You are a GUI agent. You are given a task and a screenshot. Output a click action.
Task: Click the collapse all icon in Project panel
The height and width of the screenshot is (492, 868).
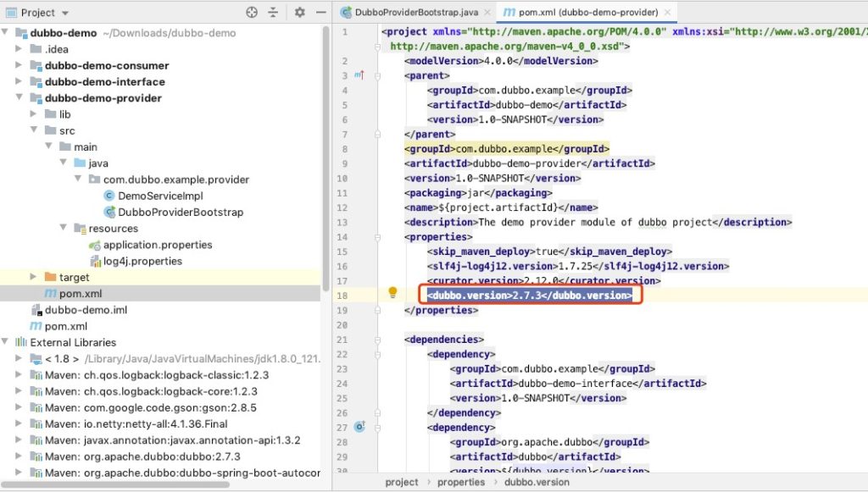click(273, 12)
